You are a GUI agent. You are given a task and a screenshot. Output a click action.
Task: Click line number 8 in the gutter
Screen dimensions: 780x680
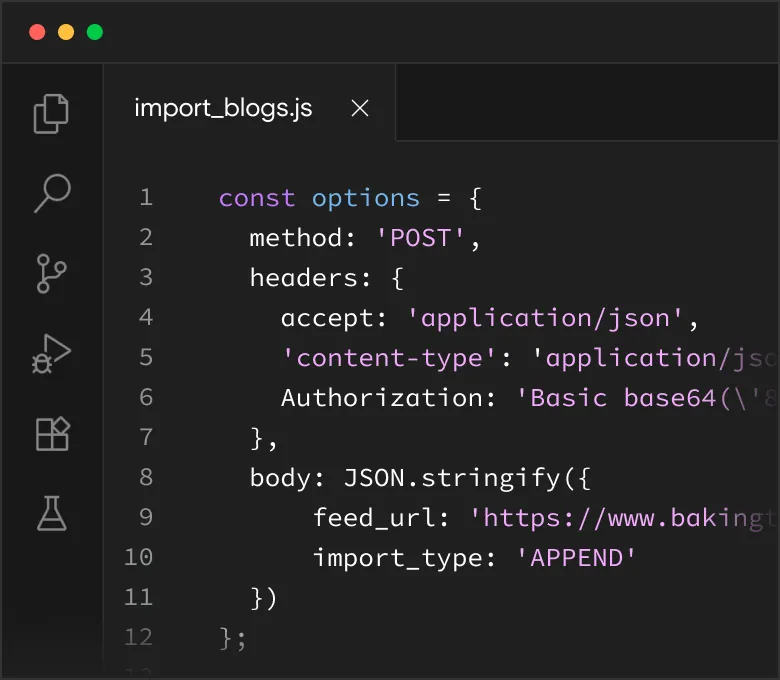coord(145,478)
